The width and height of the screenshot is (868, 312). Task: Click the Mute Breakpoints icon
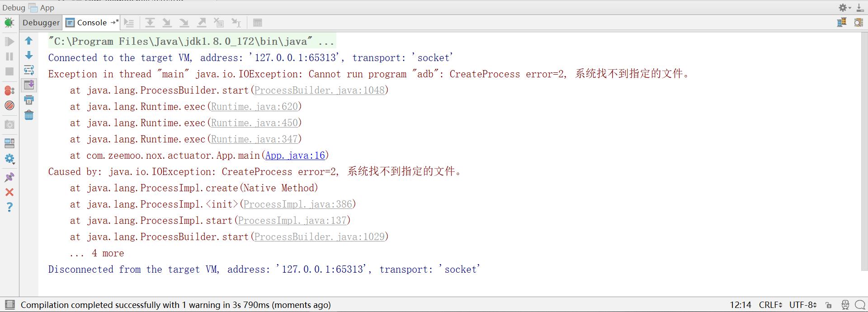9,106
